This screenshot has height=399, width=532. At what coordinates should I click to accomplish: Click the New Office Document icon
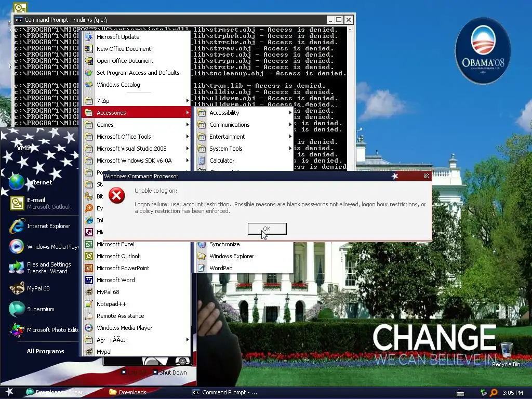(x=88, y=49)
